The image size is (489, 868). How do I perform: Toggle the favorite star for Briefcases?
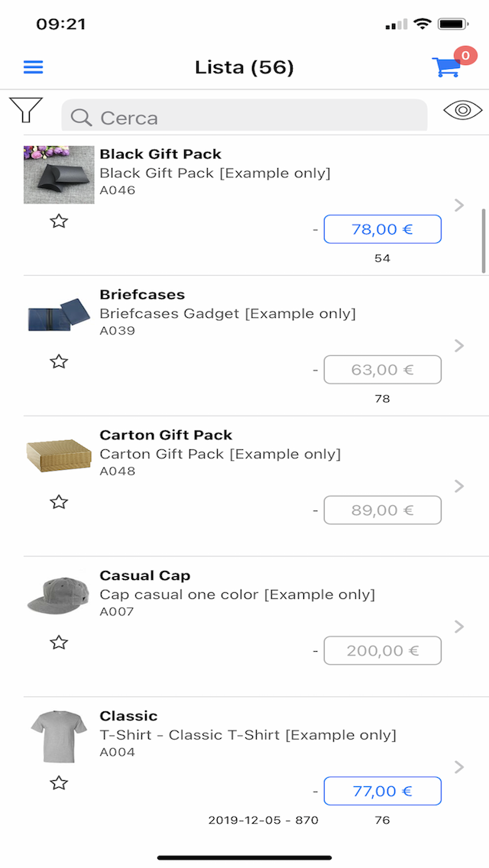[60, 362]
